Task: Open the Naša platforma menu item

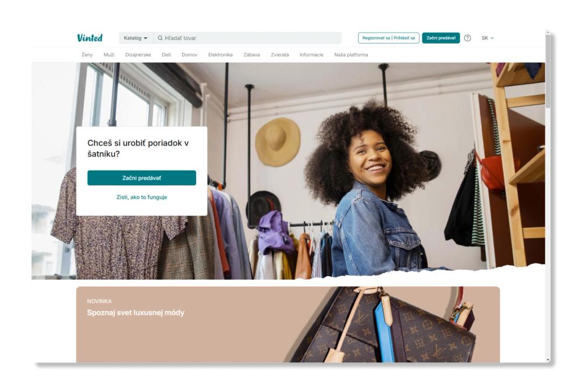Action: coord(351,55)
